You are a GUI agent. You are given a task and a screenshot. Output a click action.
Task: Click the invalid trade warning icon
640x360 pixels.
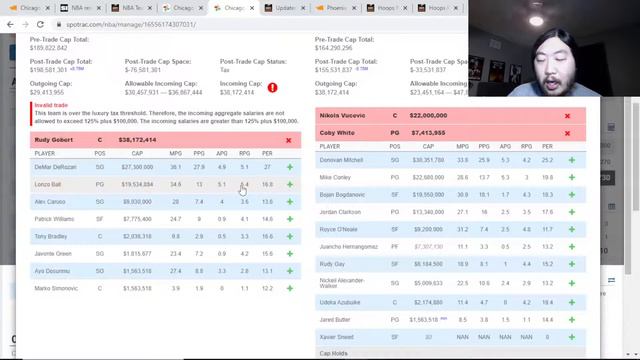coord(272,88)
